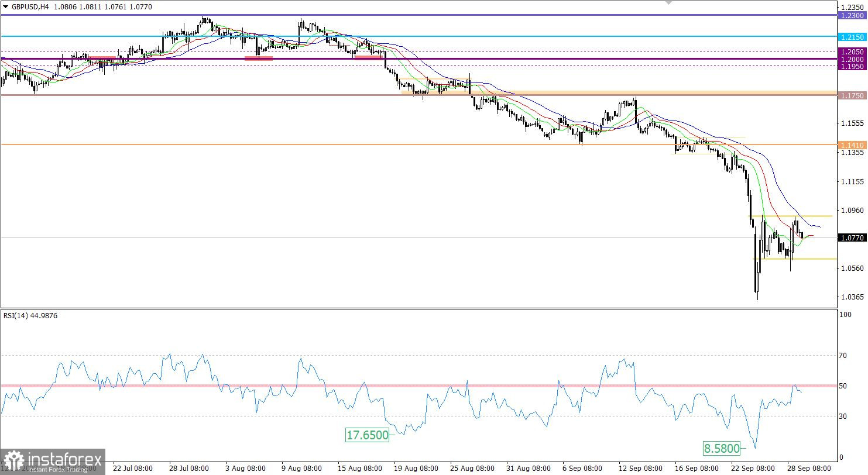Click the RSI scale value 30
The height and width of the screenshot is (475, 868).
[x=843, y=417]
